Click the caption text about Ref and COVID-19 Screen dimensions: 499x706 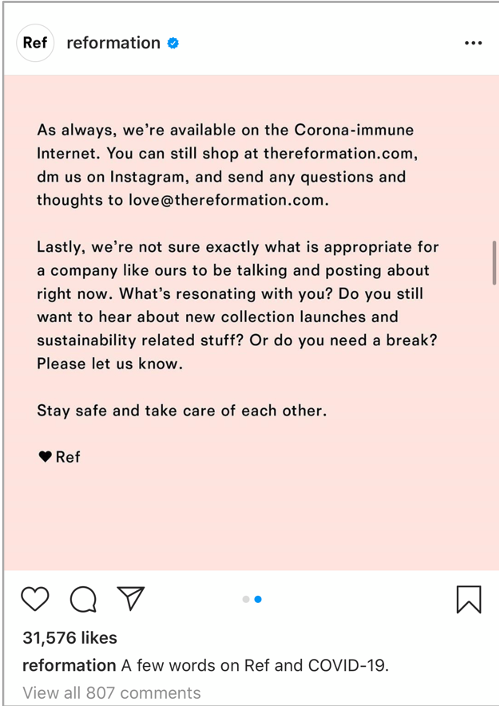[255, 665]
